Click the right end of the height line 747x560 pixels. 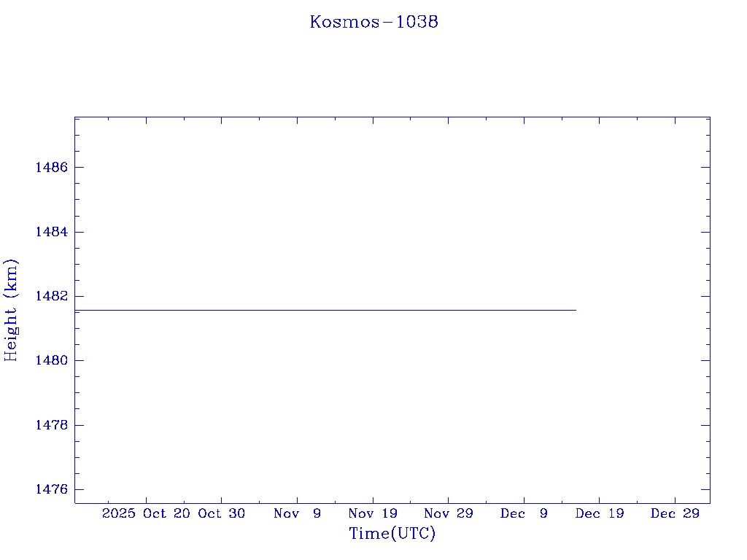(575, 310)
